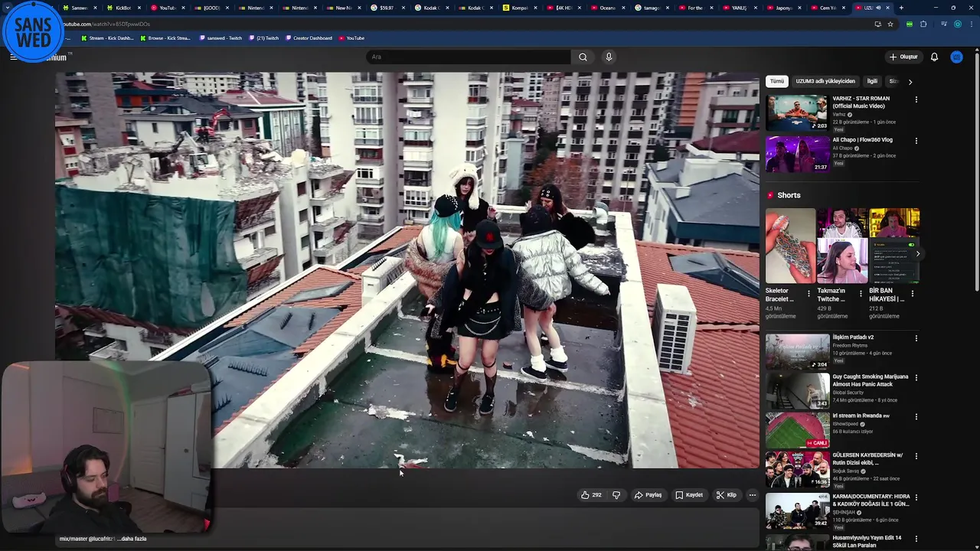Start voice search with the microphone icon
The height and width of the screenshot is (551, 980).
click(609, 57)
